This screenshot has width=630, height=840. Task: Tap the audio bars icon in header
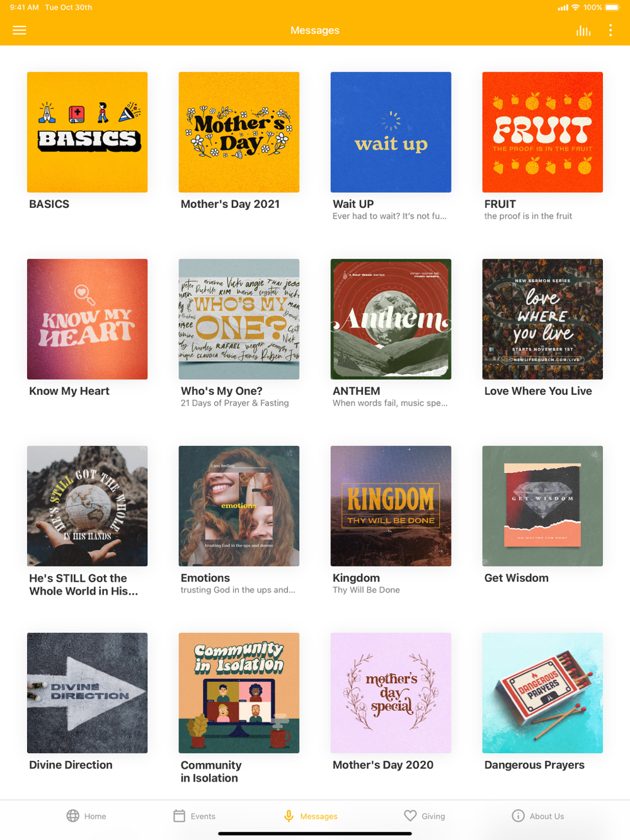click(583, 30)
